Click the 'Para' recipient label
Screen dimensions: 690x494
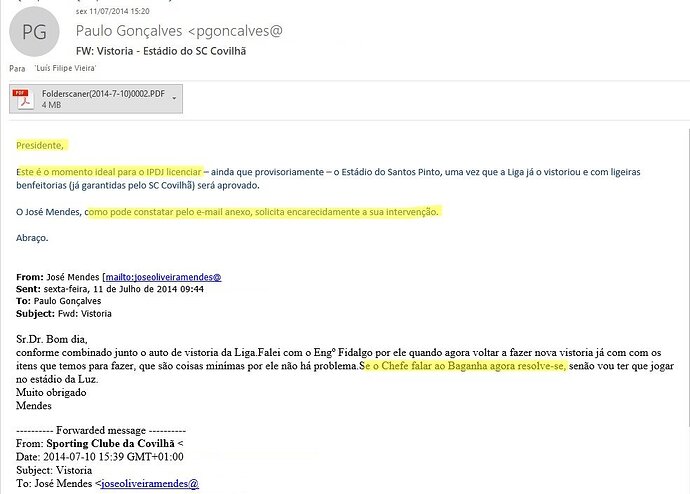(x=17, y=69)
